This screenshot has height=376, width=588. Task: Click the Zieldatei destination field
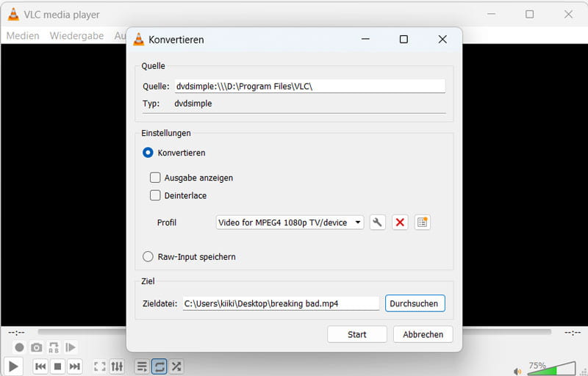tap(281, 303)
